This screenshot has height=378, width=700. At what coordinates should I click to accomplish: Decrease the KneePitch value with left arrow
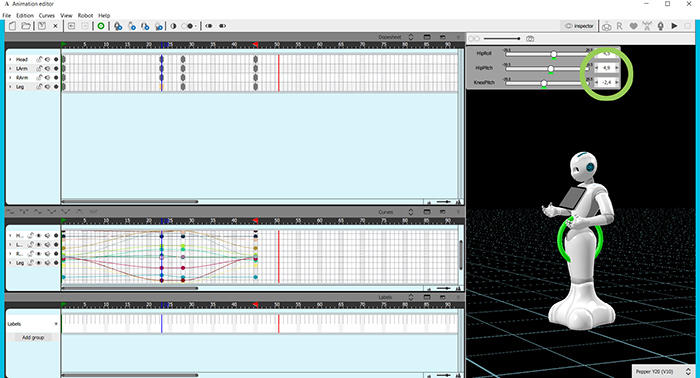coord(597,82)
